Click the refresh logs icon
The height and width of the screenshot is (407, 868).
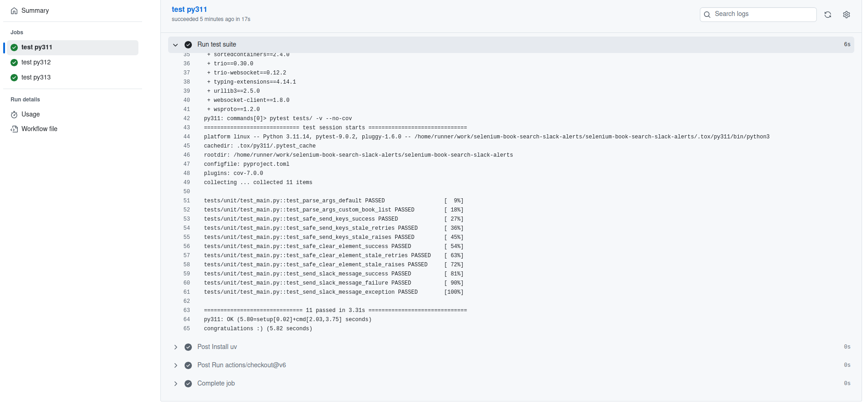point(827,15)
